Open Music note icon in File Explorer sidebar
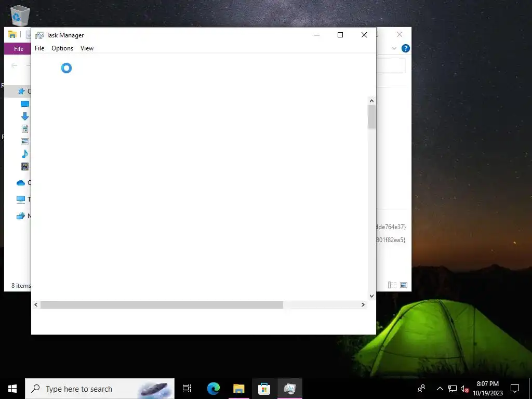The height and width of the screenshot is (399, 532). (x=25, y=154)
